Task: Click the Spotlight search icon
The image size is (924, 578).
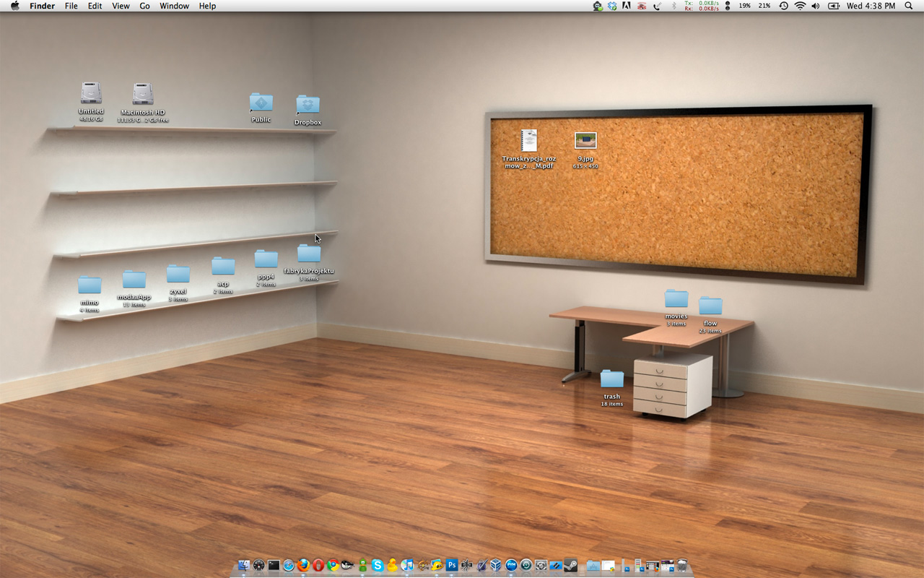Action: (909, 6)
